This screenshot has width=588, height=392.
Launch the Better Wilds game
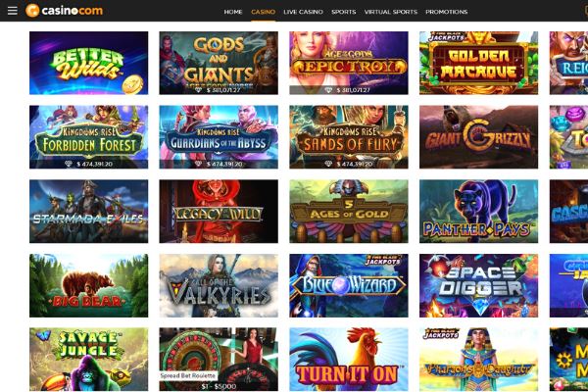[88, 63]
